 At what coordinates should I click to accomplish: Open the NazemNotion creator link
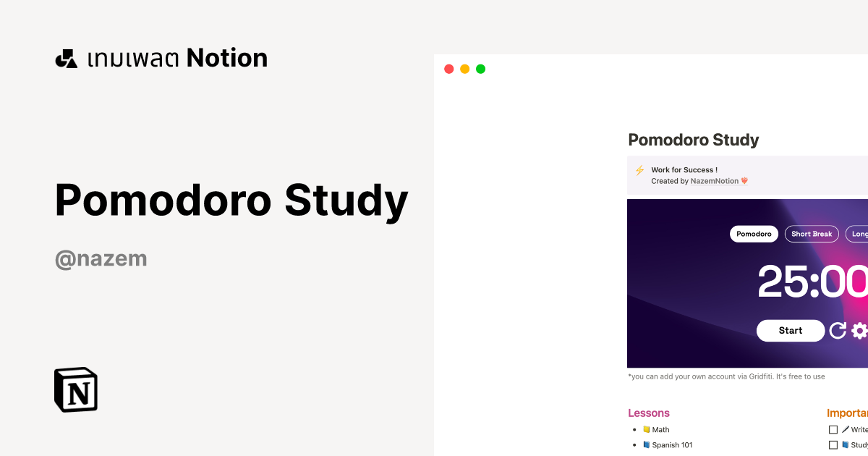point(716,181)
